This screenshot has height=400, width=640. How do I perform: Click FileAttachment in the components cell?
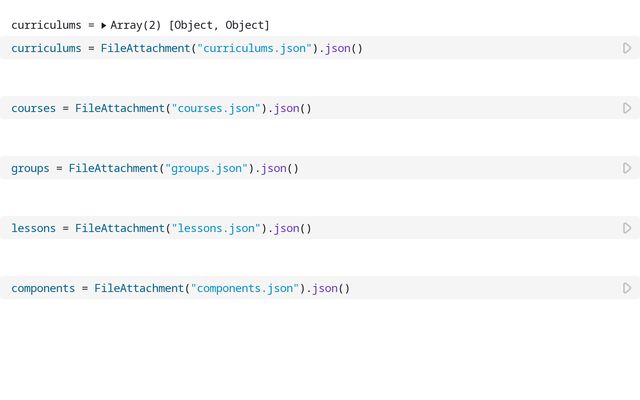pos(140,288)
